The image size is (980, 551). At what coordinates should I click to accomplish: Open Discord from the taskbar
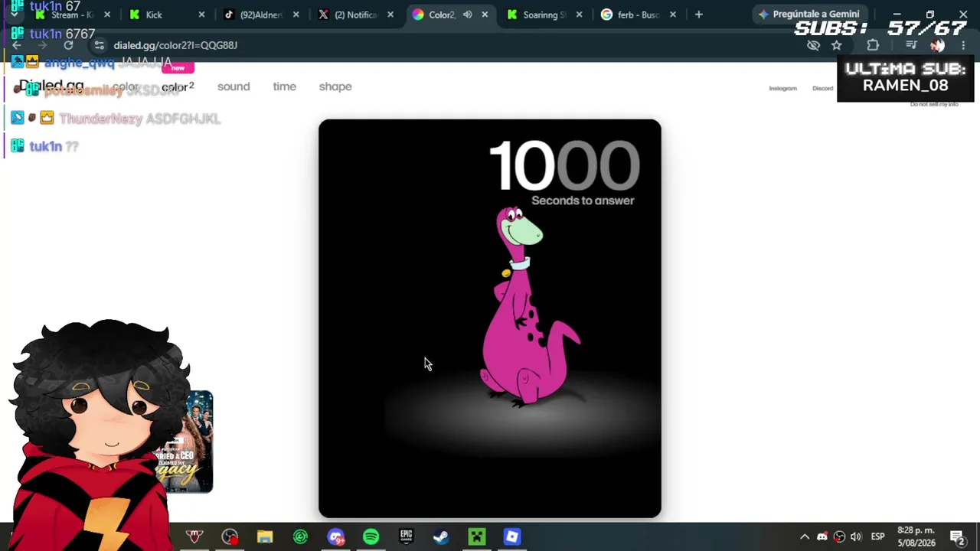pyautogui.click(x=335, y=537)
